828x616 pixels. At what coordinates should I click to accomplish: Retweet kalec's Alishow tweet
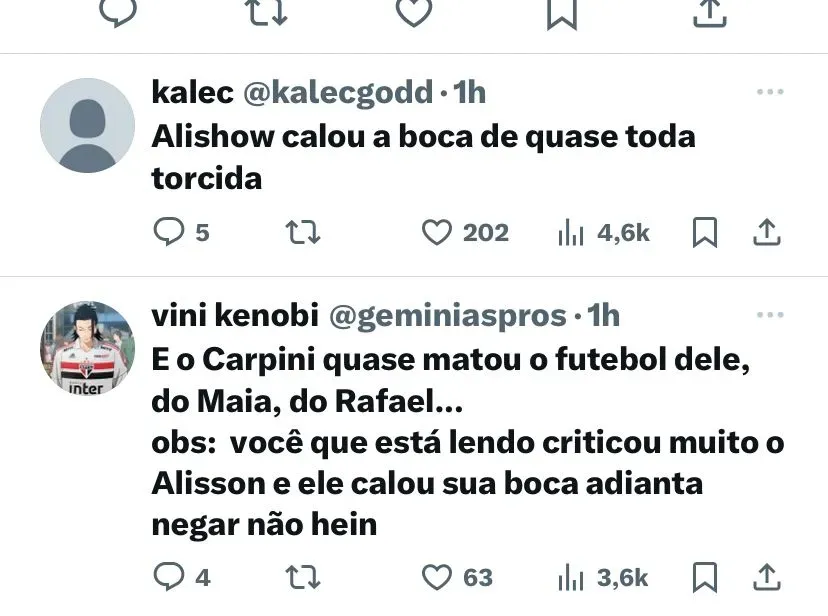point(303,232)
